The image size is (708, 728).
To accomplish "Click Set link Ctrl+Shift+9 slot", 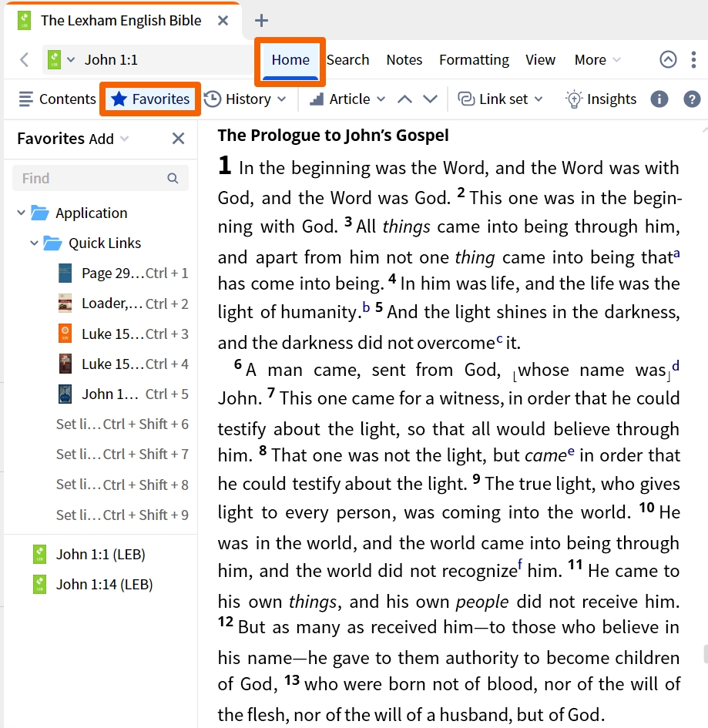I will [122, 515].
